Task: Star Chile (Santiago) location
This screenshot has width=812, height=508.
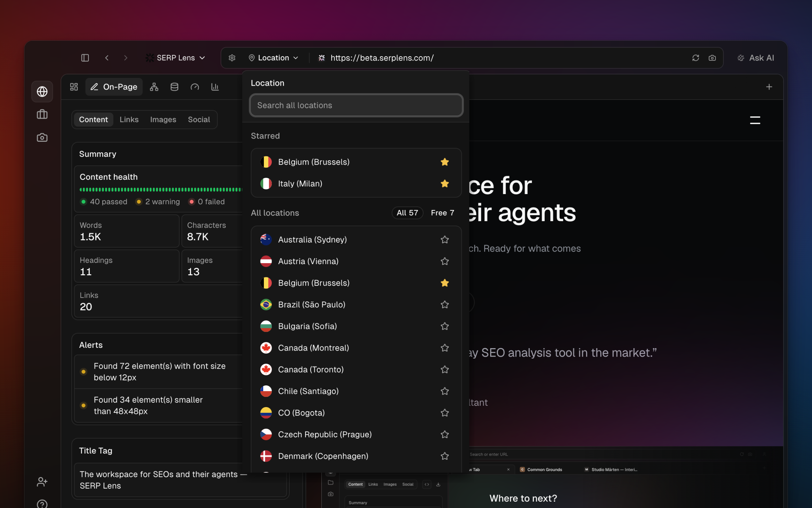Action: 445,391
